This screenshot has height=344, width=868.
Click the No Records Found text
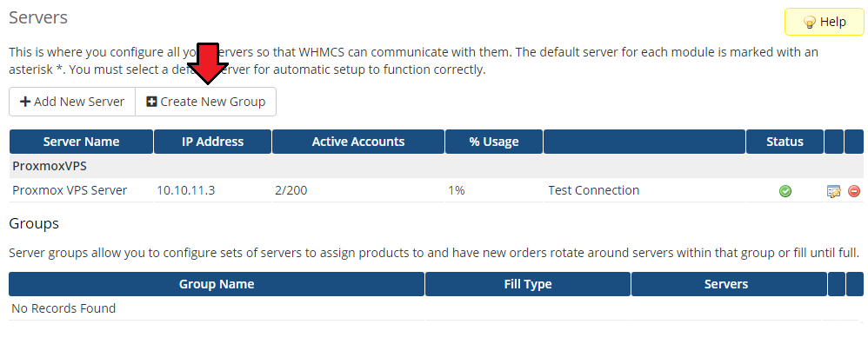(63, 308)
